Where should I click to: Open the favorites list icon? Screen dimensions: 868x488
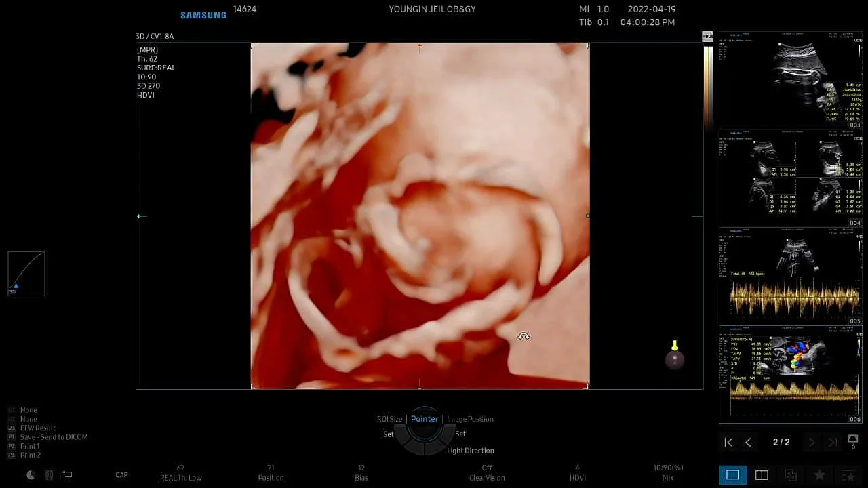click(x=848, y=475)
